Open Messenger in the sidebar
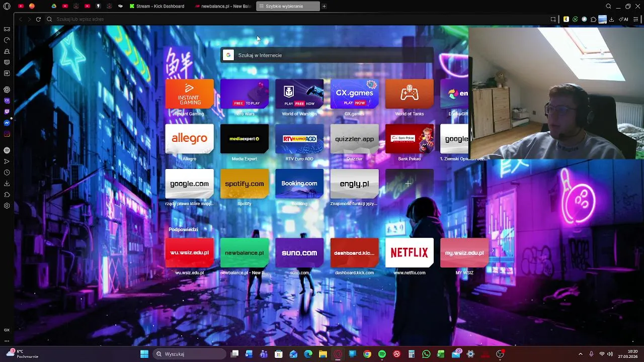The width and height of the screenshot is (644, 362). [7, 123]
